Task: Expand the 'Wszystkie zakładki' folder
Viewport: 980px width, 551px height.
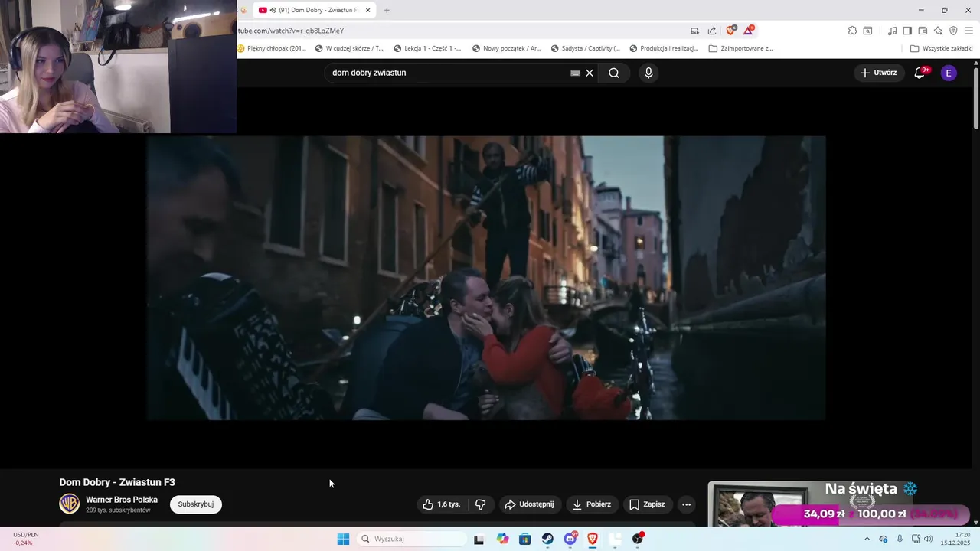Action: 941,48
